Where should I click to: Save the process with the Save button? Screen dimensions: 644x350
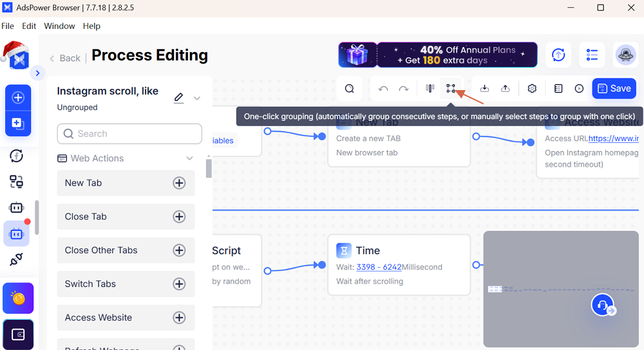[x=614, y=89]
